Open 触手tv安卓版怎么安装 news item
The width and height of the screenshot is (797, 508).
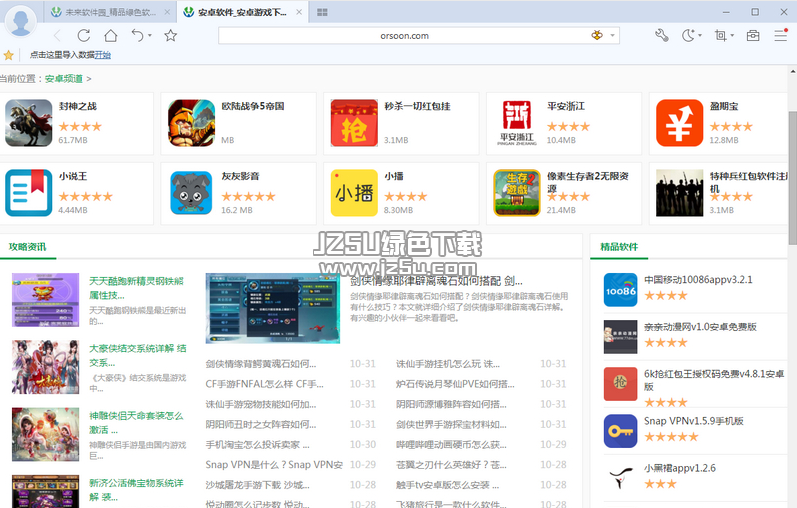click(x=447, y=485)
